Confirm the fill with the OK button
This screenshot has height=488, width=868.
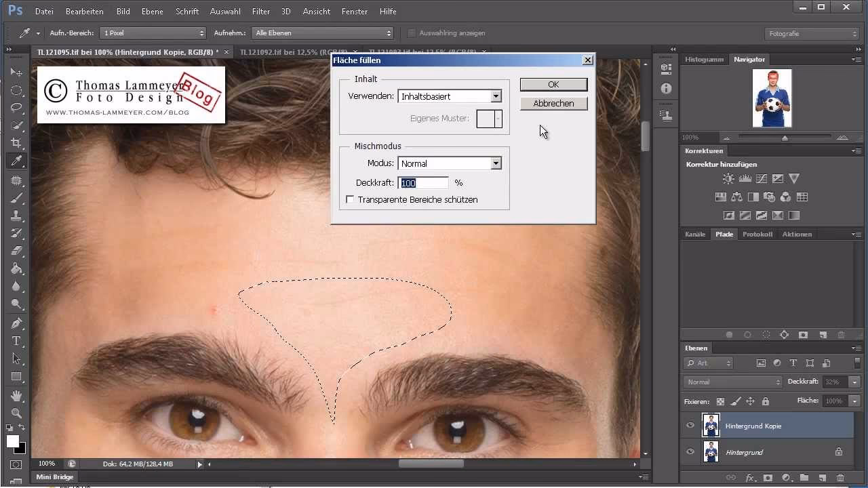(553, 84)
